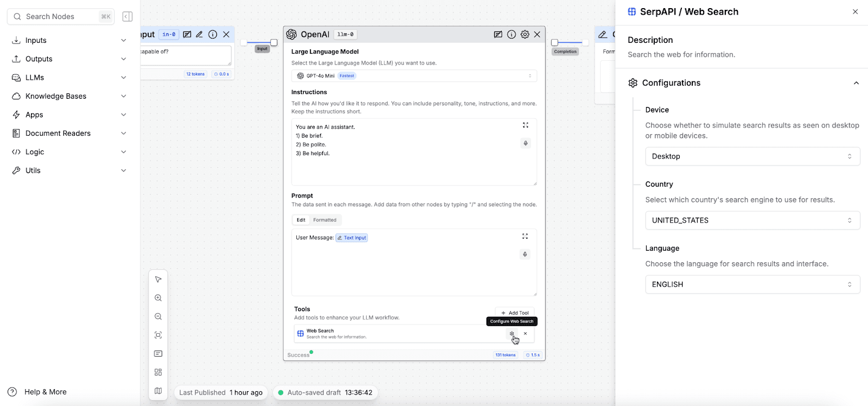Switch to the Edit prompt tab
Image resolution: width=868 pixels, height=406 pixels.
tap(301, 220)
